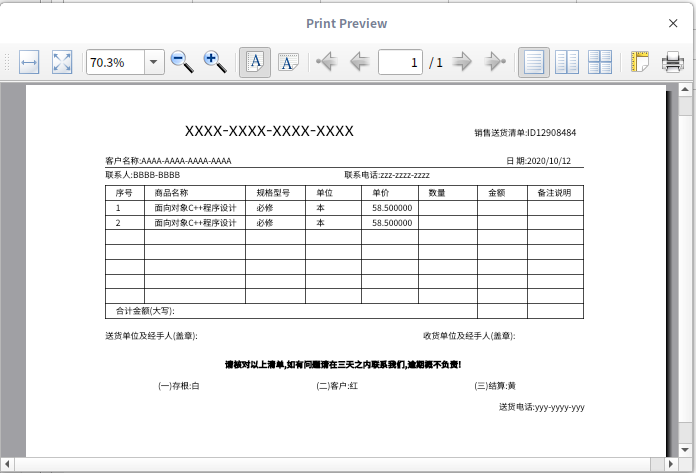Click the Zoom In magnifier icon
This screenshot has height=473, width=696.
click(215, 62)
